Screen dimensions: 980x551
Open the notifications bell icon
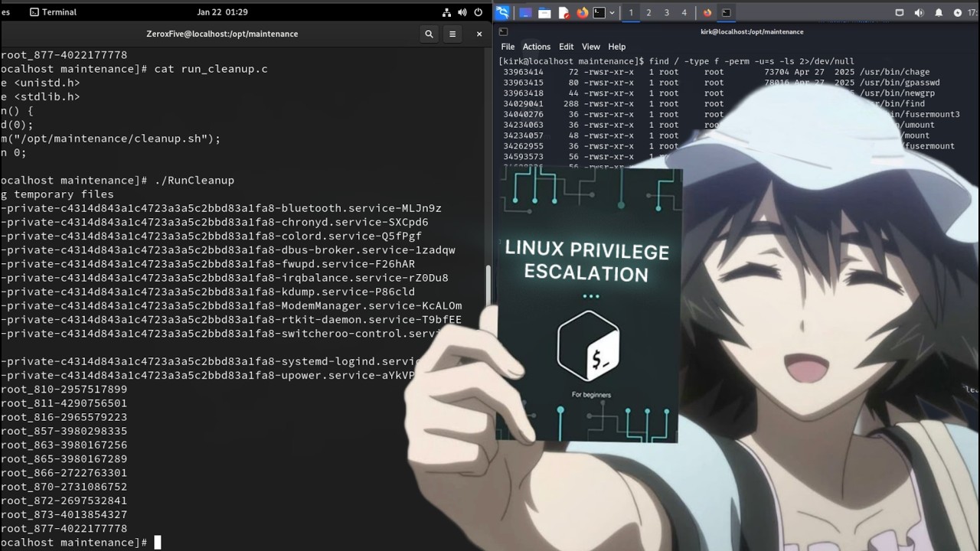(x=939, y=12)
